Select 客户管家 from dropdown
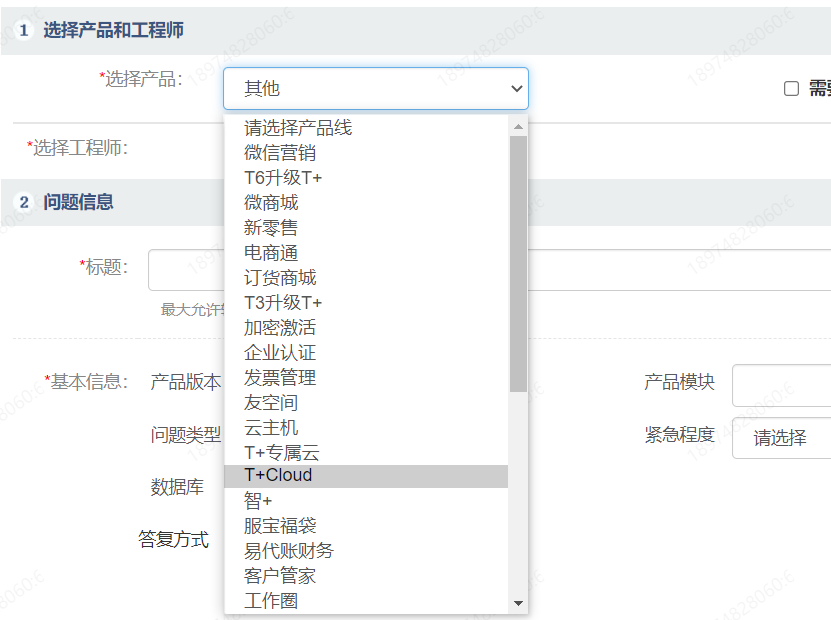 [x=366, y=576]
